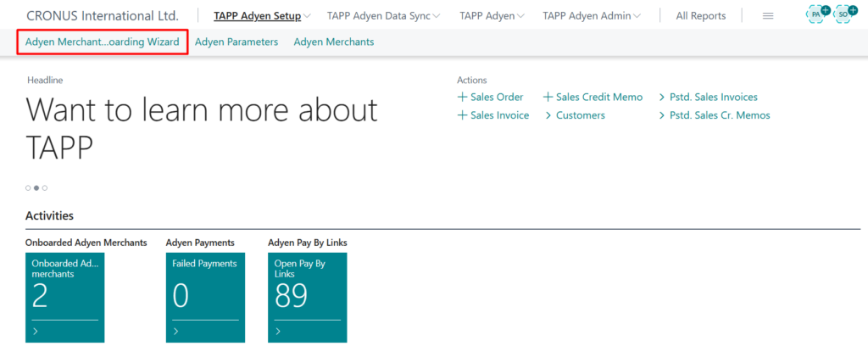Screen dimensions: 868x363
Task: Click plus icon beside Sales Invoice
Action: tap(462, 115)
